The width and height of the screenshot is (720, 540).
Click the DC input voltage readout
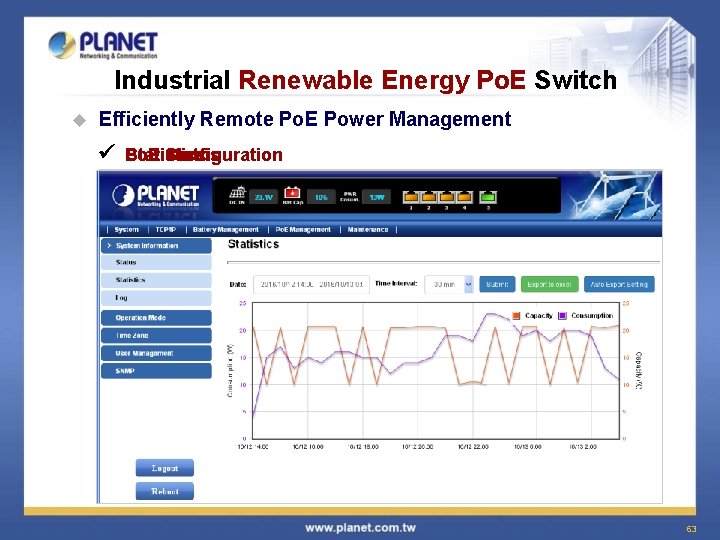pyautogui.click(x=264, y=197)
